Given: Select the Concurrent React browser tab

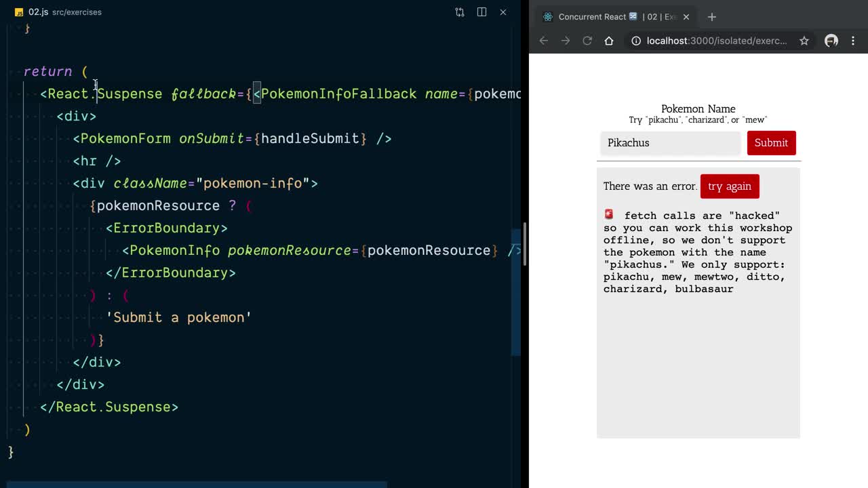Looking at the screenshot, I should click(610, 17).
